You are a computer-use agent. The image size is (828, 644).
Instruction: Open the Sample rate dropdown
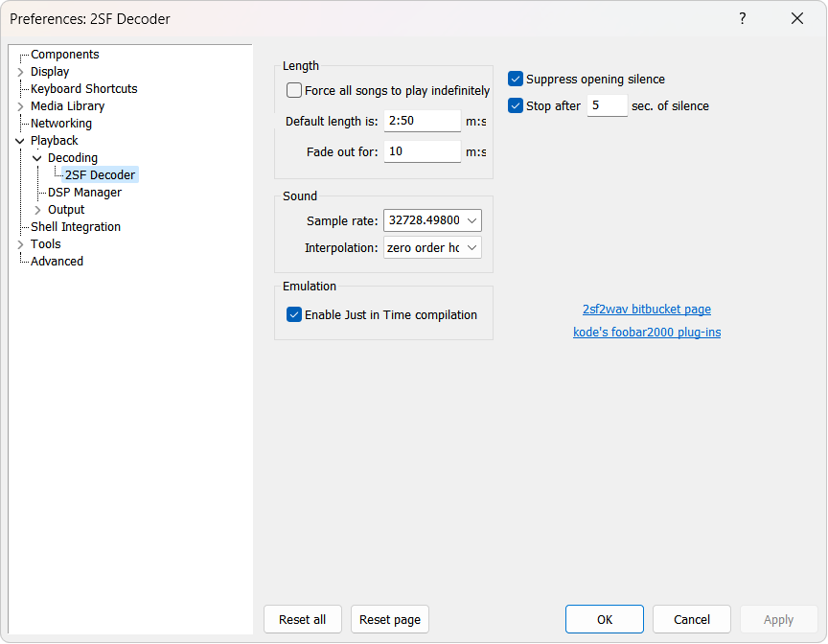[432, 221]
